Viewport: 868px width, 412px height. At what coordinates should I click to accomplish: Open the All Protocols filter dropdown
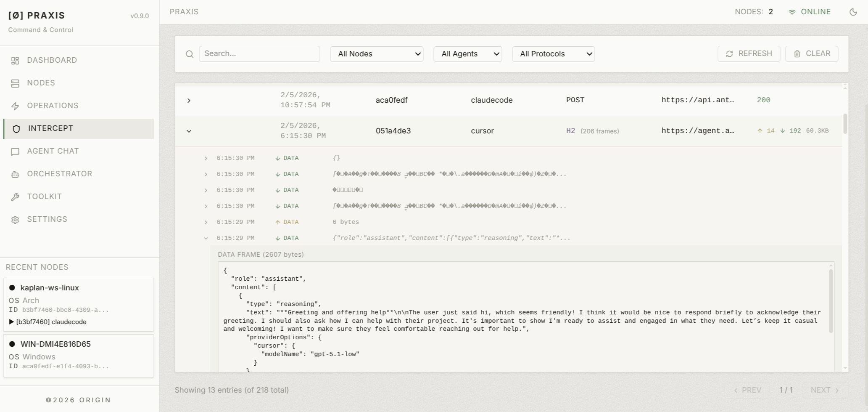tap(553, 54)
